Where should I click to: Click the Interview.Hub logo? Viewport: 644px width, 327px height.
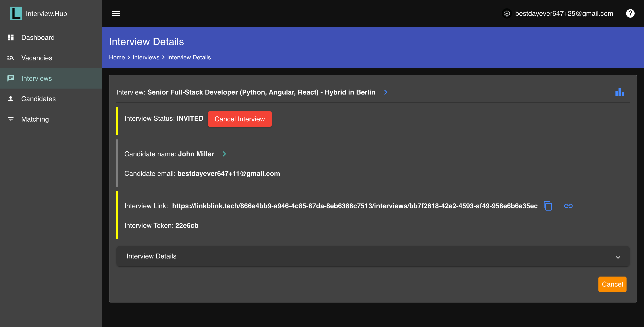(x=16, y=13)
